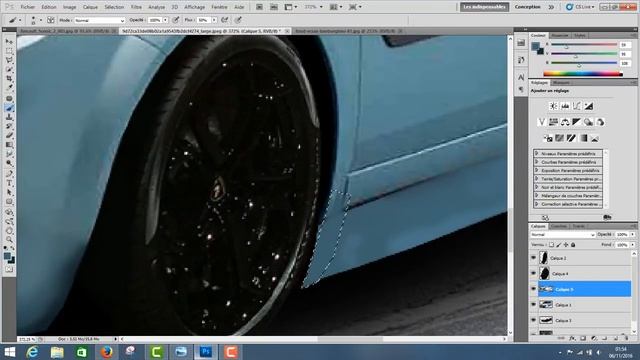The width and height of the screenshot is (640, 360).
Task: Toggle tablet pressure for opacity
Action: (x=176, y=20)
